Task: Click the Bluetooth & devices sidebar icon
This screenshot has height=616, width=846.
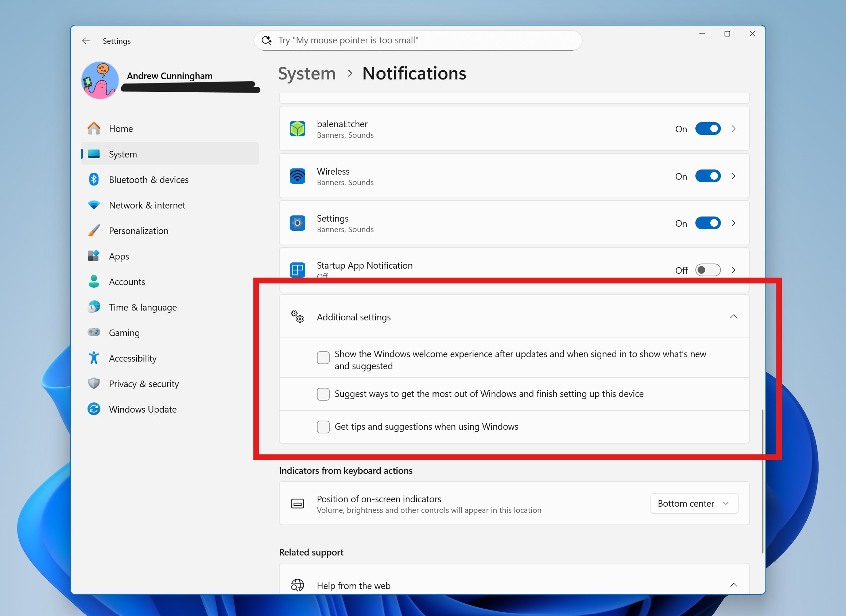Action: coord(94,180)
